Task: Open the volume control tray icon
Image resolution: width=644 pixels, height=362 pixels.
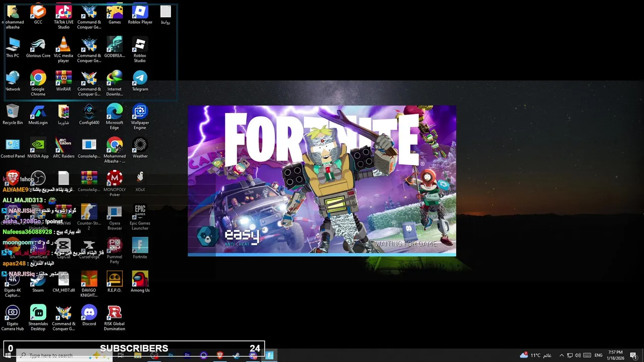Action: pos(578,355)
